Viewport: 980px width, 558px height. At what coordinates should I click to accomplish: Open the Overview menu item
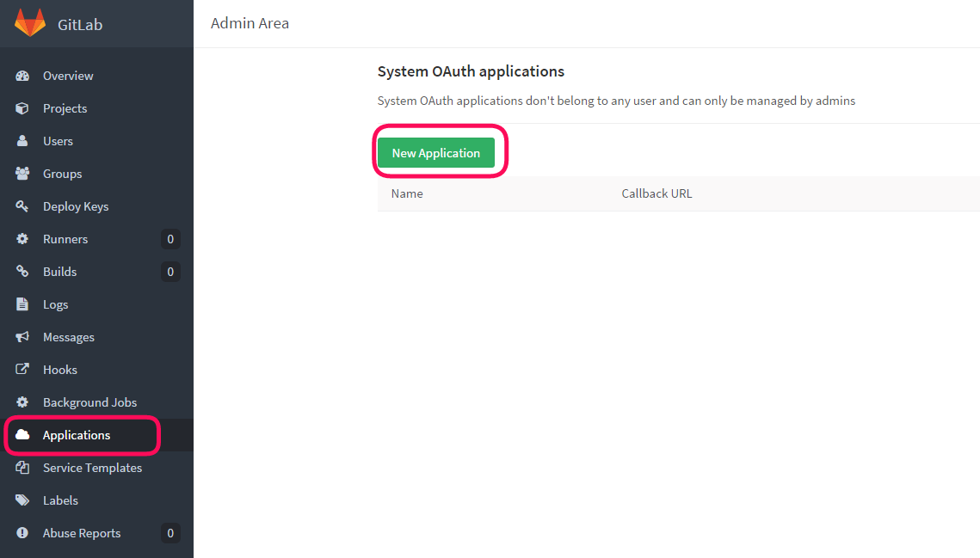click(x=68, y=76)
